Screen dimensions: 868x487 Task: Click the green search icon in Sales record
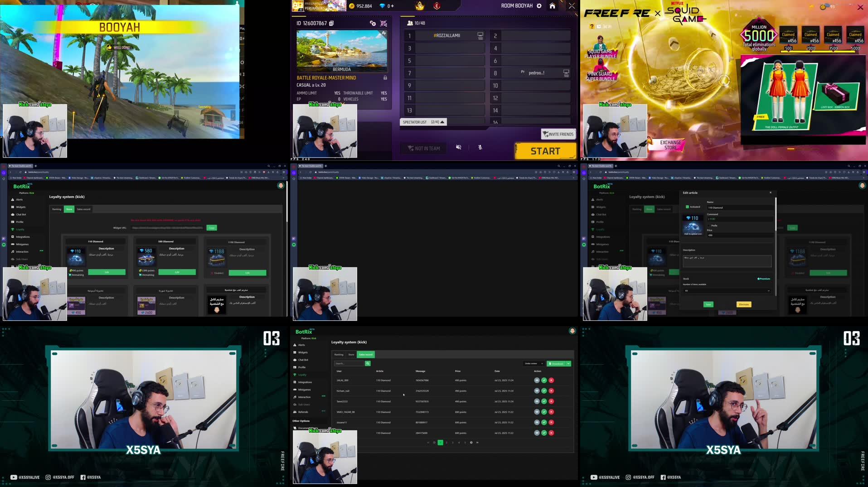point(368,363)
